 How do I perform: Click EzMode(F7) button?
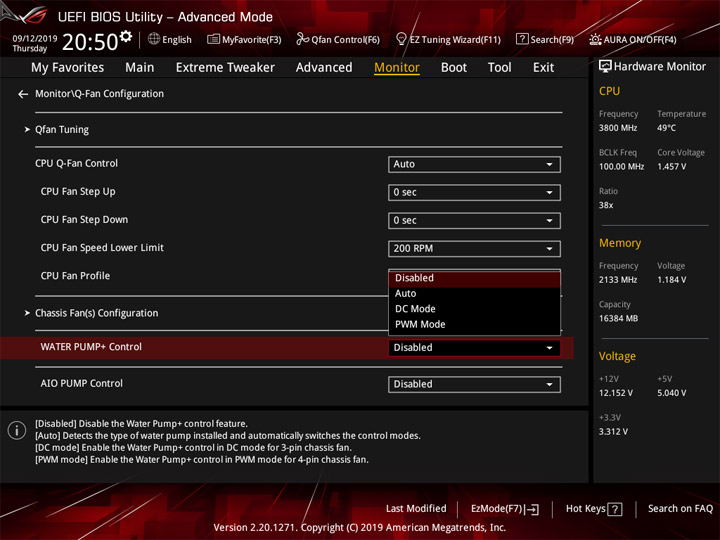pos(505,509)
